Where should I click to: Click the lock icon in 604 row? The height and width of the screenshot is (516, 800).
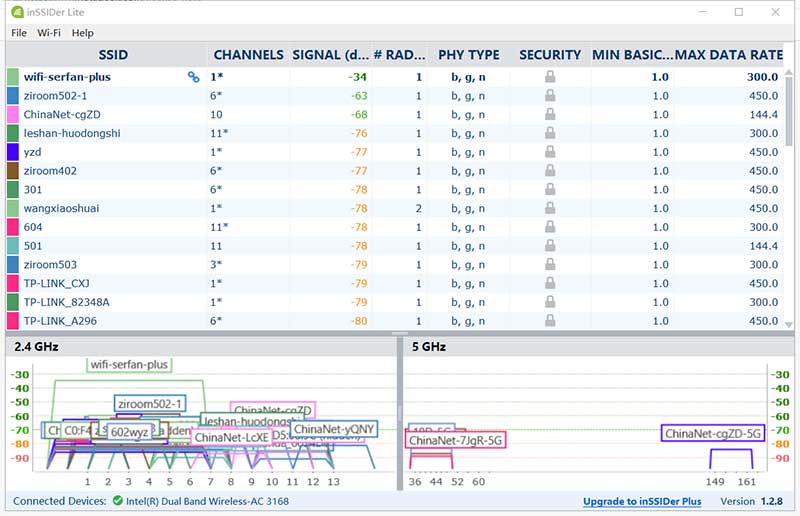click(550, 227)
